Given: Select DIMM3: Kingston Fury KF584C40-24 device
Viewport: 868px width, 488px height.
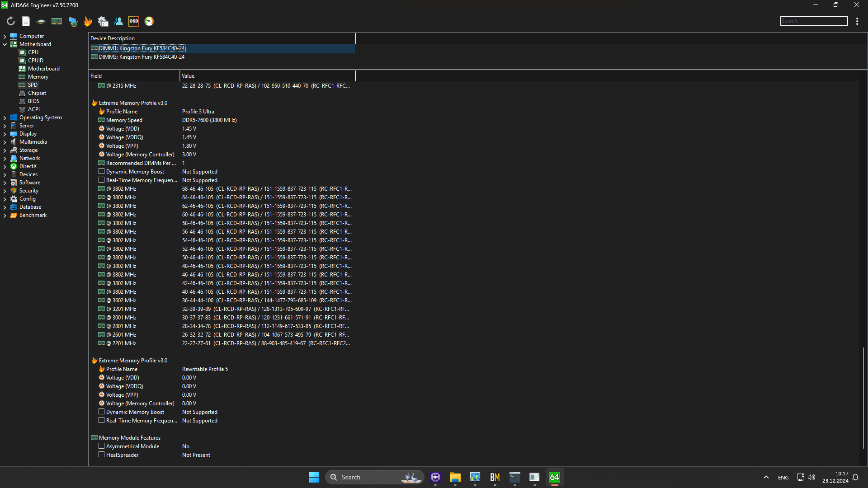Looking at the screenshot, I should point(222,57).
